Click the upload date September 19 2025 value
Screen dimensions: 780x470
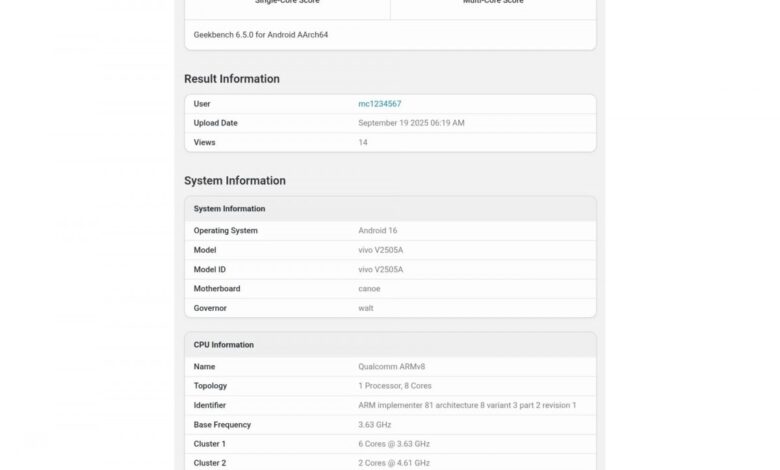[411, 123]
